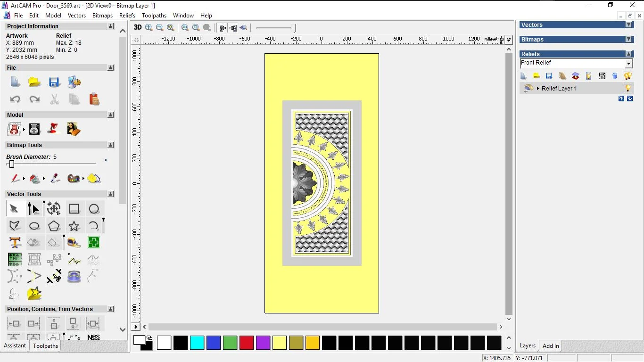Open the Add In tab

pos(551,346)
